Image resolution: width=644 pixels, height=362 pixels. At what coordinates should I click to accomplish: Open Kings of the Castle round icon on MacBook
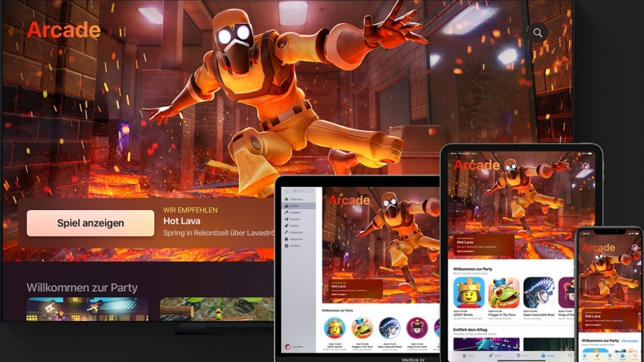(417, 328)
